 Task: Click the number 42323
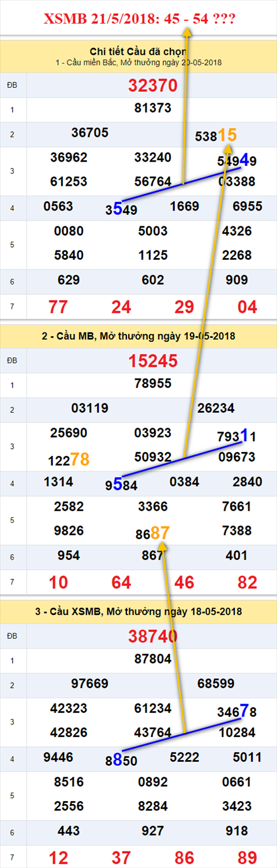tap(69, 708)
